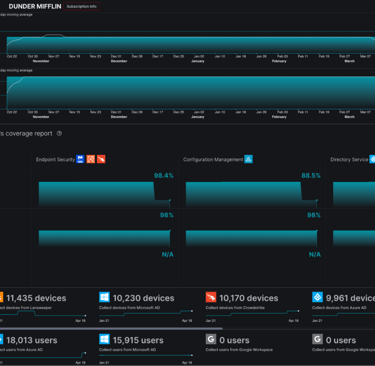
Task: Click the Windows icon beside 10,230 devices
Action: pos(104,297)
